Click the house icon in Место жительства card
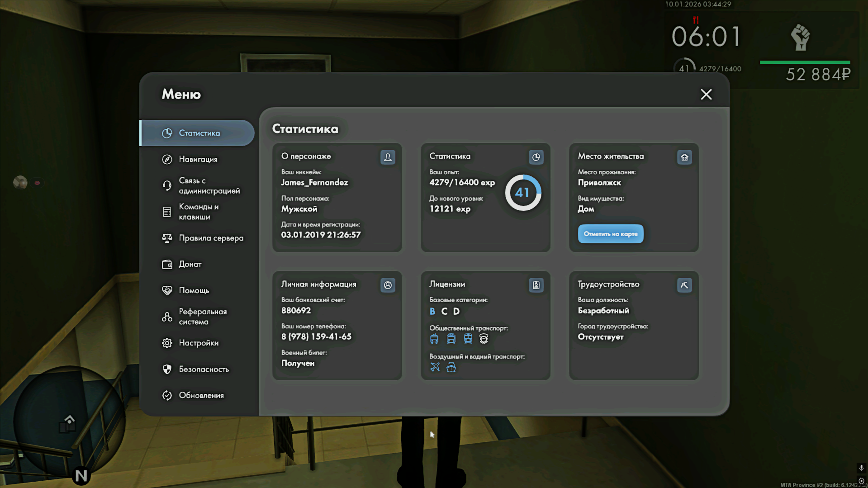The image size is (868, 488). click(x=684, y=157)
